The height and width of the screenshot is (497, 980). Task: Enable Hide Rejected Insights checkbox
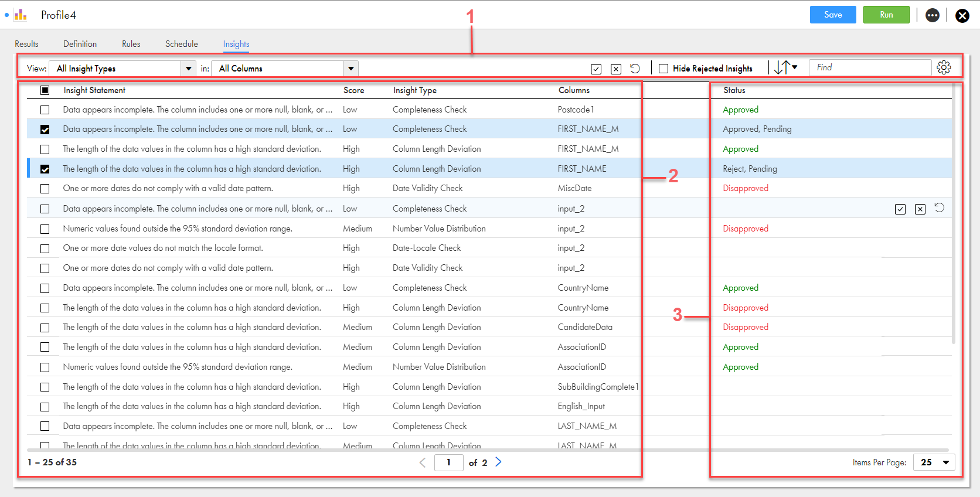[663, 69]
